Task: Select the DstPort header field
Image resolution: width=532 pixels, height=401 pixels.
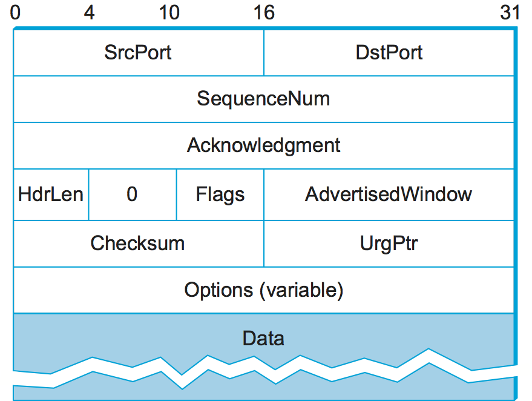Action: click(389, 53)
